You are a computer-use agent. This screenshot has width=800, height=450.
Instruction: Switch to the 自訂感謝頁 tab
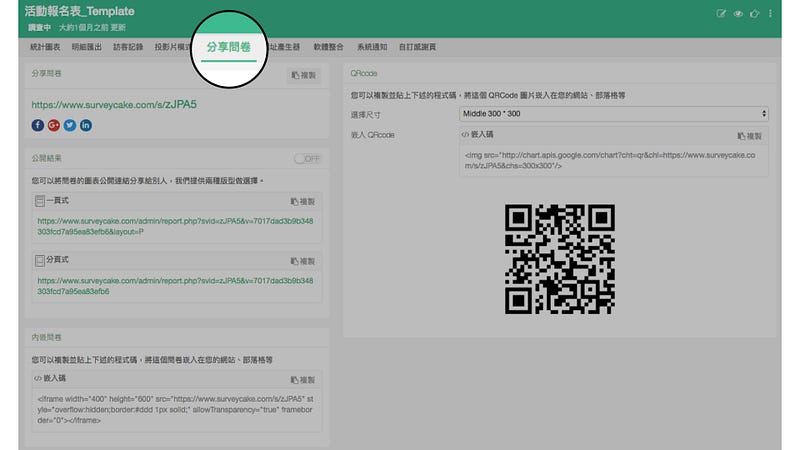[x=417, y=47]
